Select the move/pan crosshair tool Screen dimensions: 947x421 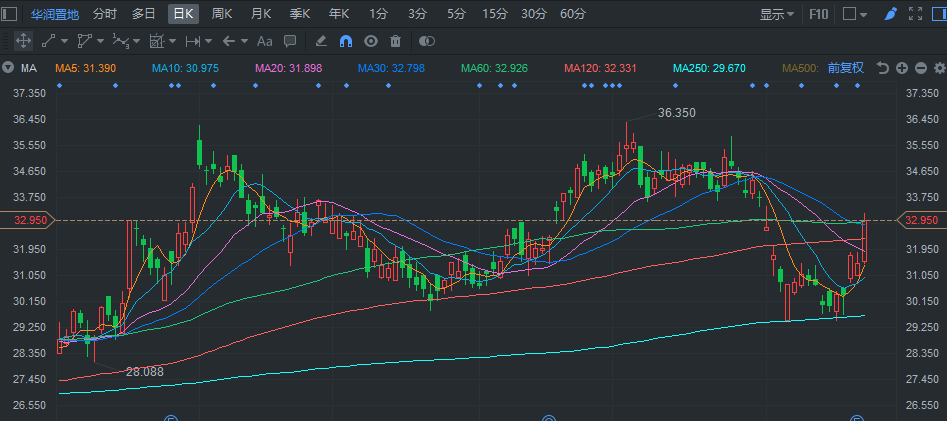[23, 41]
